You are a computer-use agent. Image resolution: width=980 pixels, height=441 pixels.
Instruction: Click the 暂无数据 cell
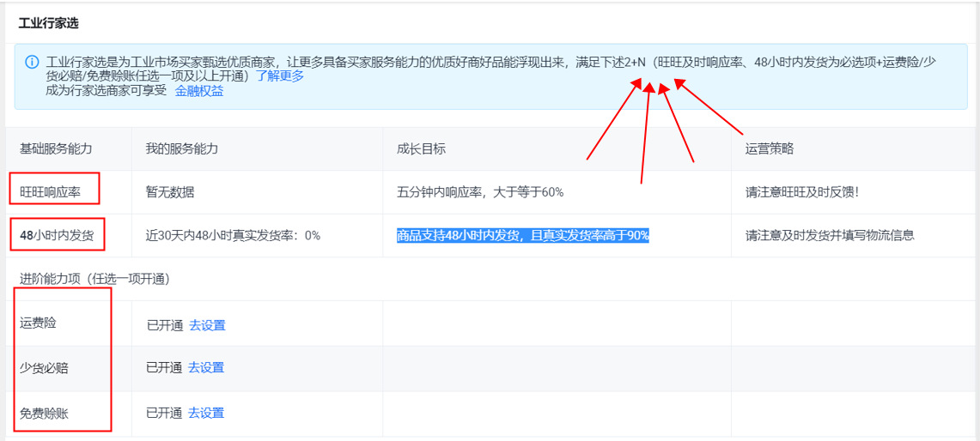coord(170,192)
